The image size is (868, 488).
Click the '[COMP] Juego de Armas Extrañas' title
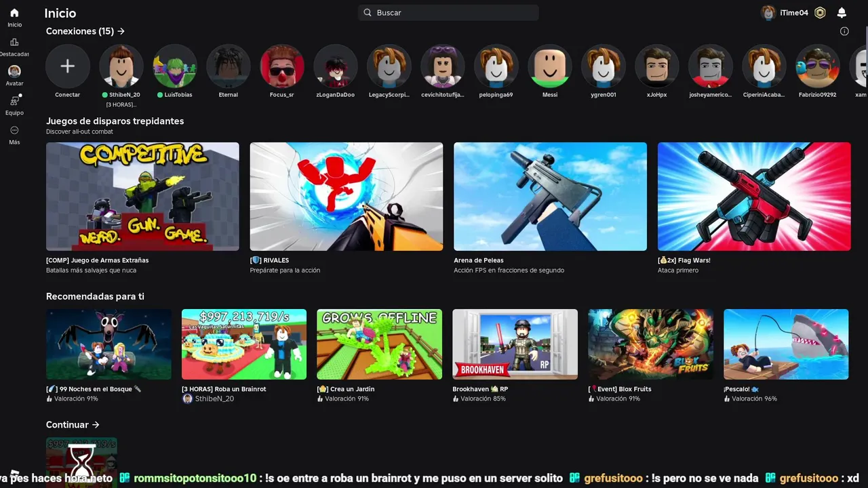[x=97, y=260]
